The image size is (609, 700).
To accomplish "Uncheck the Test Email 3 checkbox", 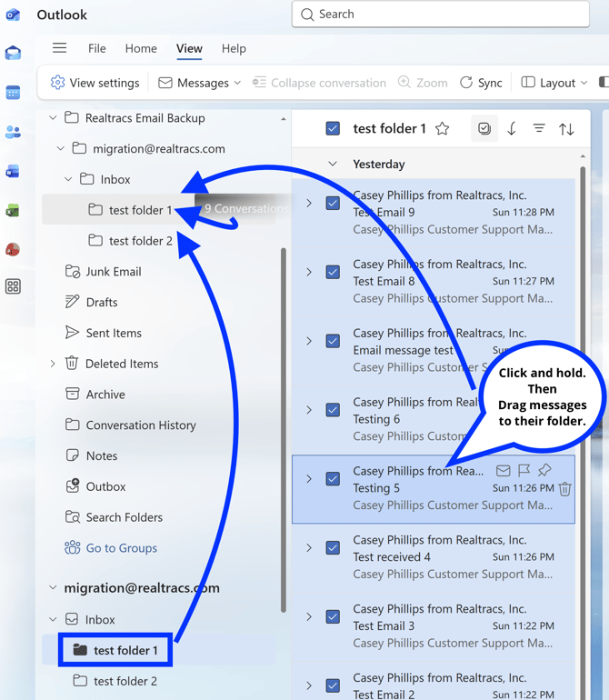I will coord(333,617).
